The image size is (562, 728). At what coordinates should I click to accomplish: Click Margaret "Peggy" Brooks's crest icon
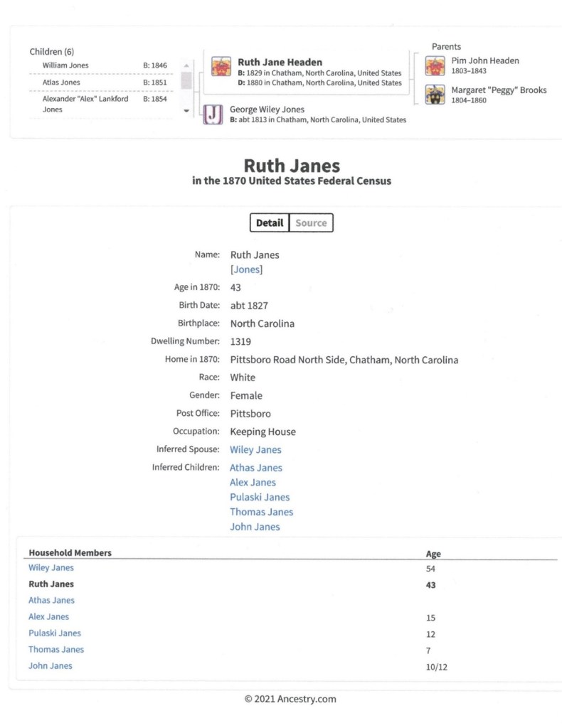click(435, 95)
